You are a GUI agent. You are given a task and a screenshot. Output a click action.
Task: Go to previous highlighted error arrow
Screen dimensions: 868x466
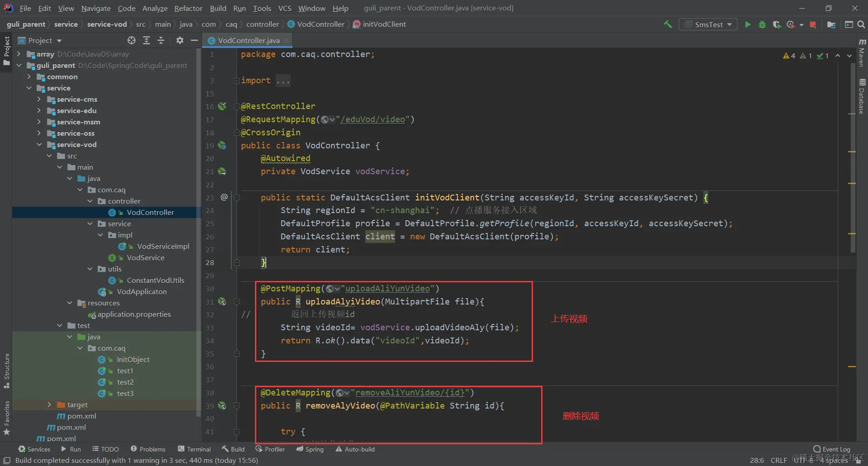[838, 56]
